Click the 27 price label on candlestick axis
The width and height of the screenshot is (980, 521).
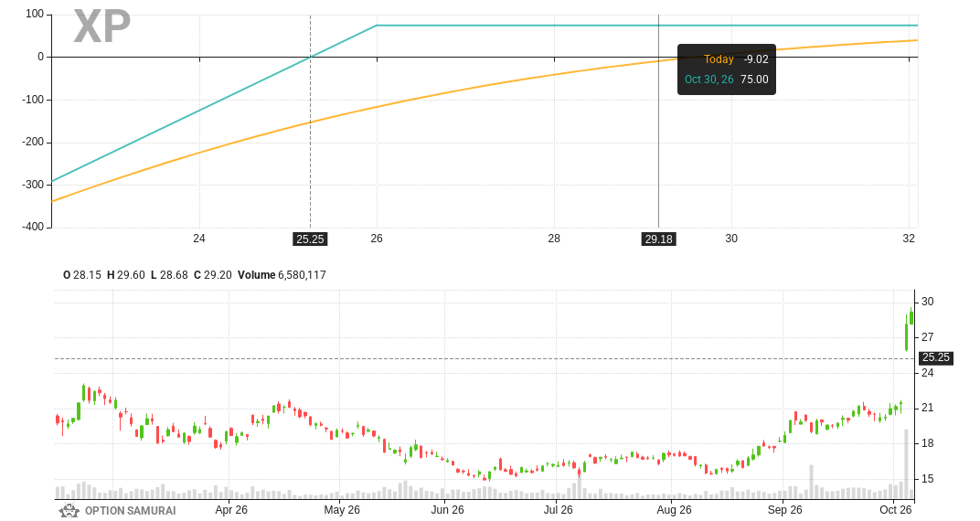(928, 337)
